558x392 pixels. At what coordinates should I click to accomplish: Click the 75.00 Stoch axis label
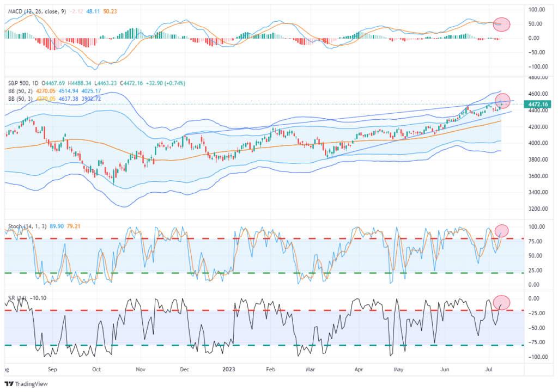click(x=535, y=242)
